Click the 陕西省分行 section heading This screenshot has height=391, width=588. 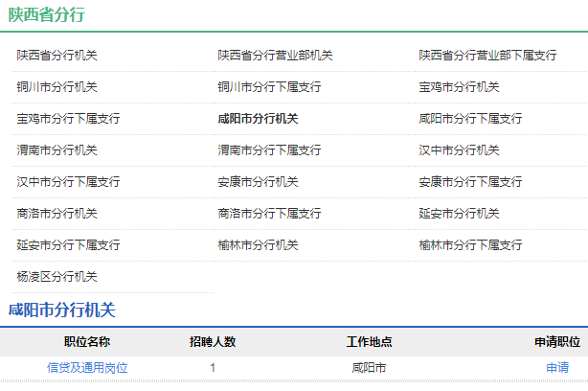click(46, 14)
